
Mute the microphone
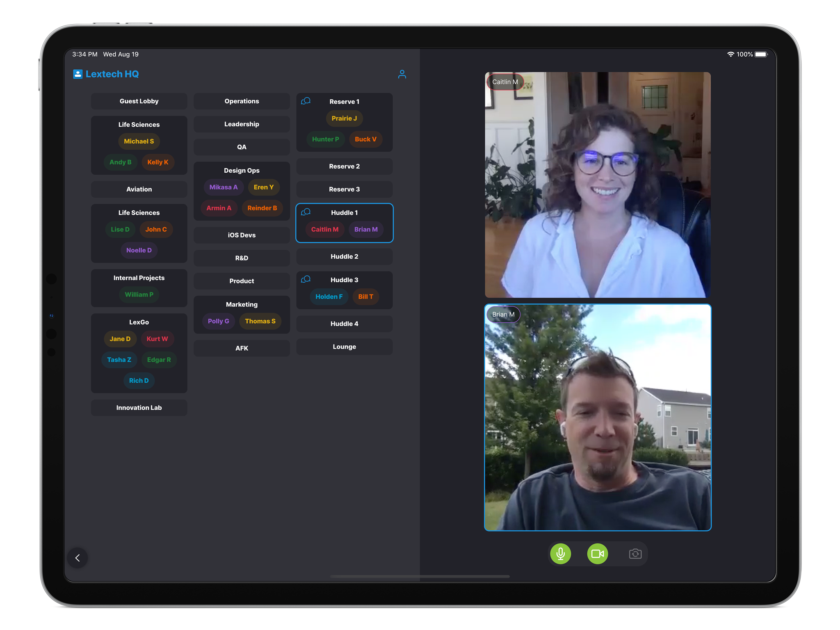560,554
